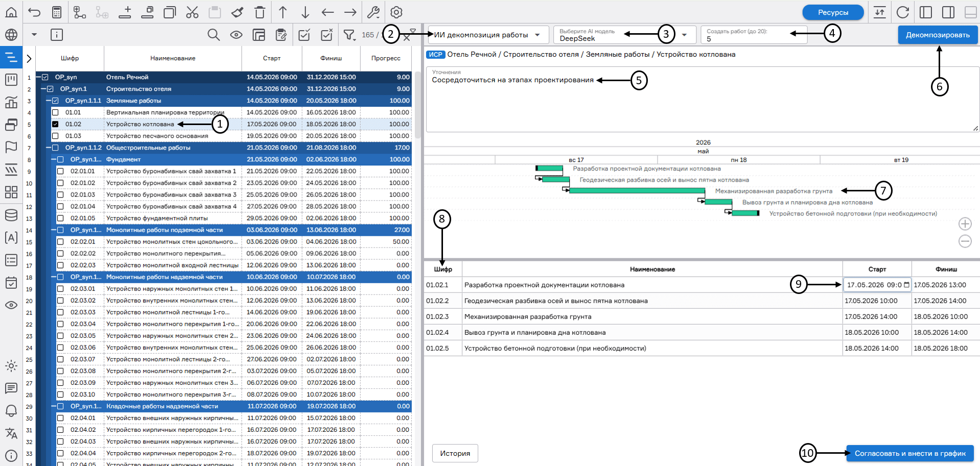980x466 pixels.
Task: Click the zoom out minus icon on Gantt
Action: tap(965, 241)
